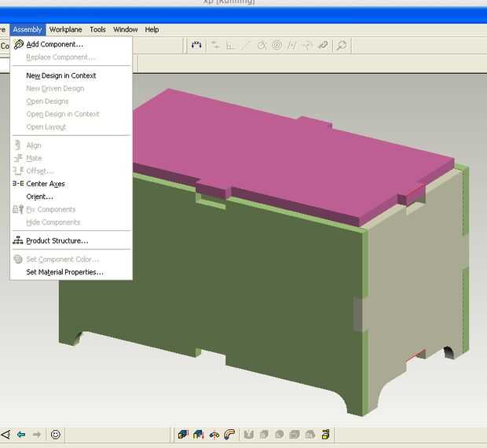This screenshot has width=487, height=448.
Task: Click the magnifier toolbar icon
Action: pos(342,46)
